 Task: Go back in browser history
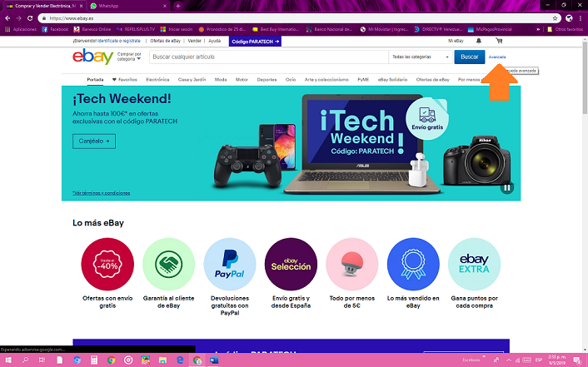(x=7, y=18)
